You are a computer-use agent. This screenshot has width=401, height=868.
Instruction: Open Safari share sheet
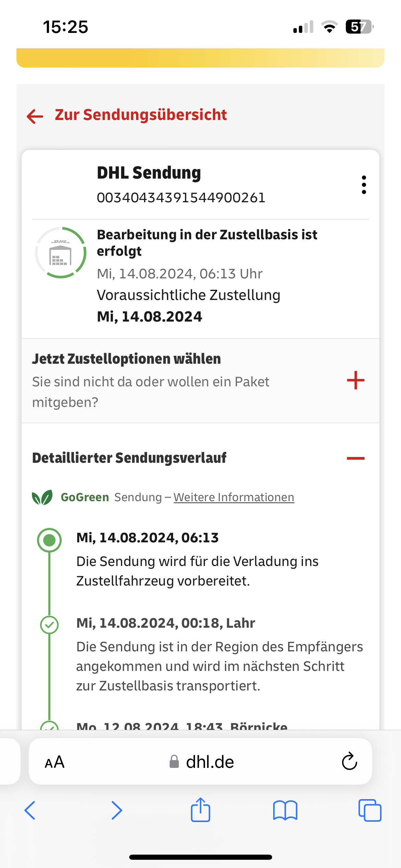[200, 810]
